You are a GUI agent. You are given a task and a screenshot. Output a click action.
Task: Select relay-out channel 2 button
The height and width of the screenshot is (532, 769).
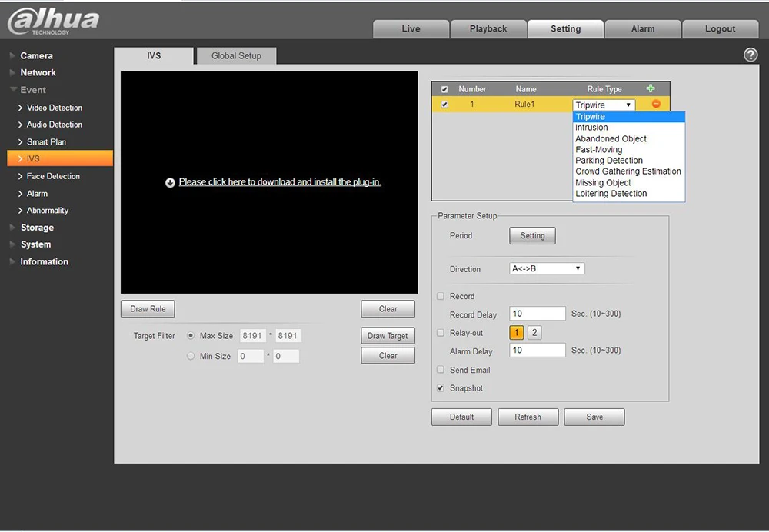coord(534,332)
